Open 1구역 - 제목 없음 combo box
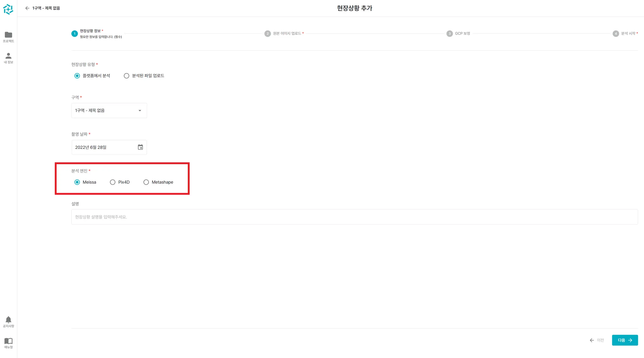Screen dimensions: 644x358 104,111
